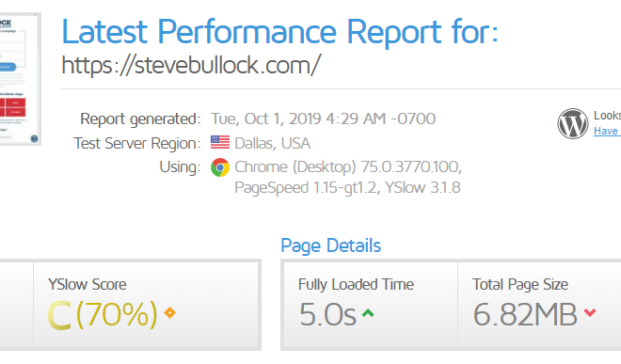
Task: Click the USA flag icon
Action: (x=220, y=142)
